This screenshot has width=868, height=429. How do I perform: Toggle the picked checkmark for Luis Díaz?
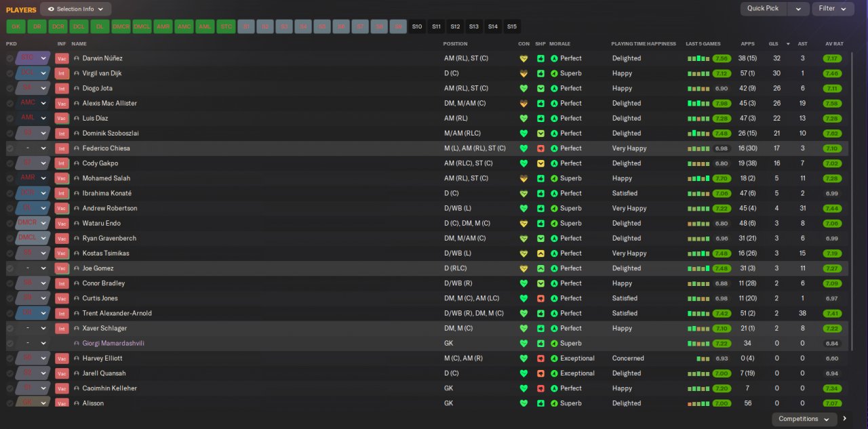[x=9, y=118]
